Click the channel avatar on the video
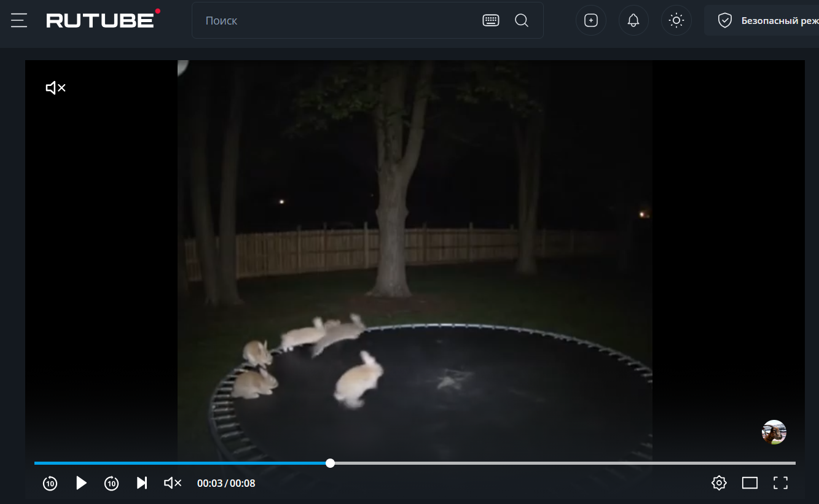819x504 pixels. (774, 432)
